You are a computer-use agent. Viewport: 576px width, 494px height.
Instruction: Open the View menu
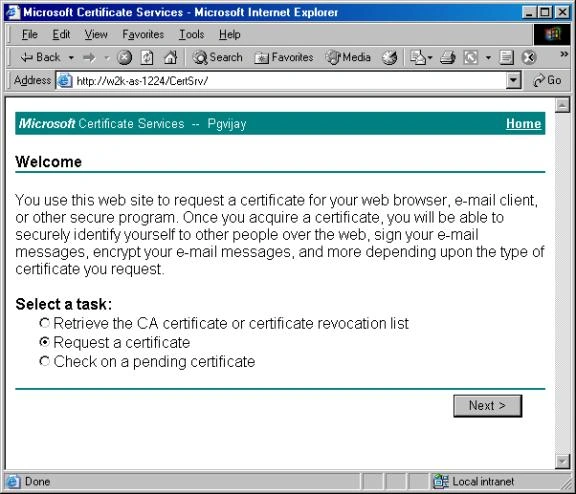tap(96, 34)
